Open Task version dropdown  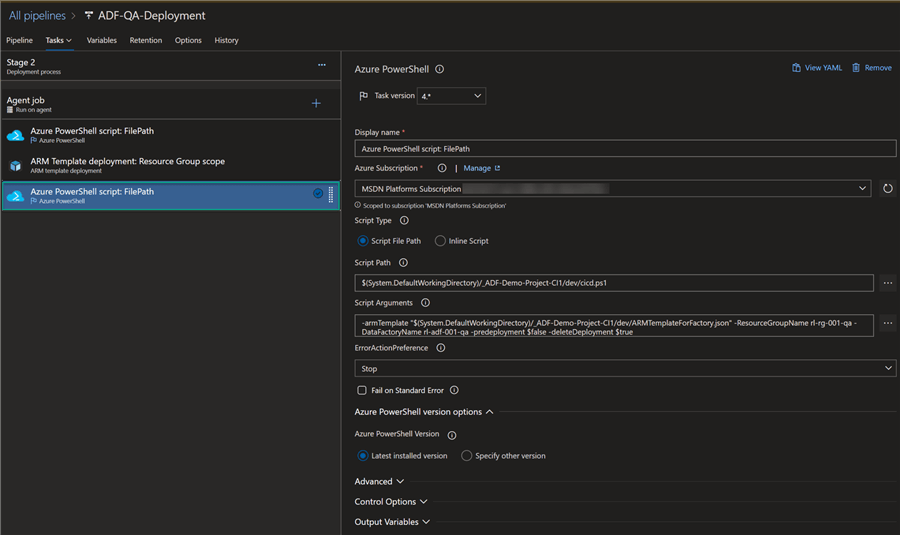pyautogui.click(x=450, y=96)
